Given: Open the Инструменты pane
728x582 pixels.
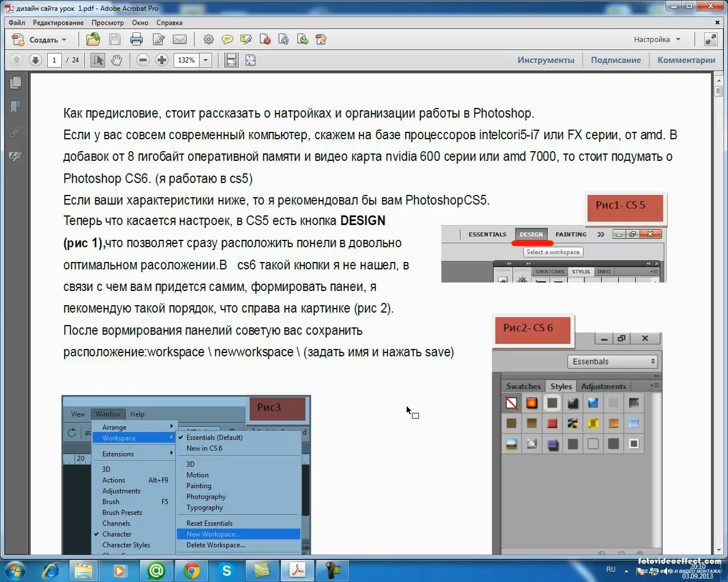Looking at the screenshot, I should point(546,60).
